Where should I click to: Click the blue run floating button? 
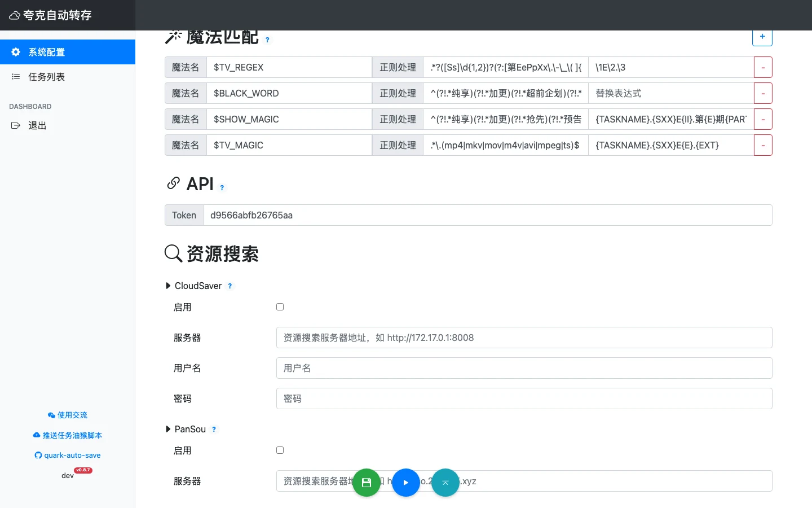click(406, 483)
